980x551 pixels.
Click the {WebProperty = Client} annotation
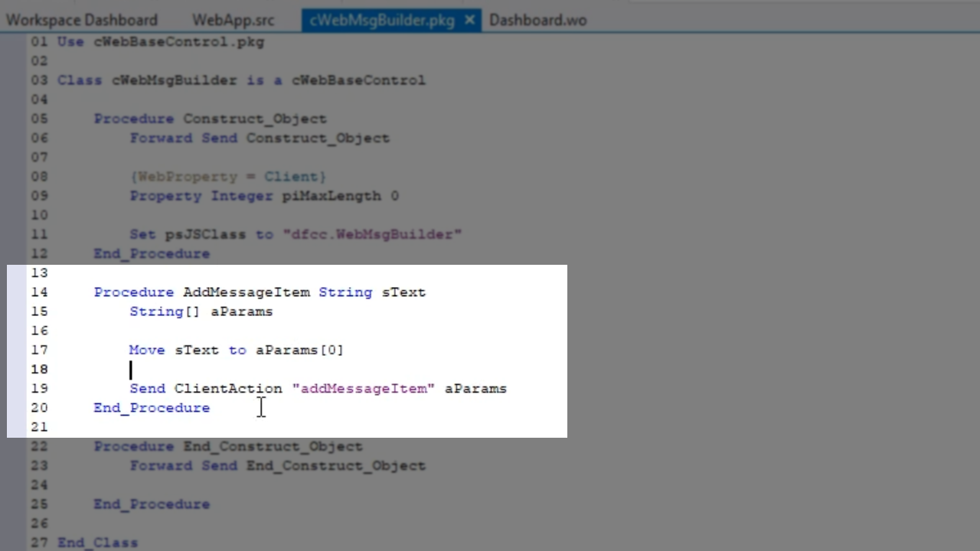point(228,177)
